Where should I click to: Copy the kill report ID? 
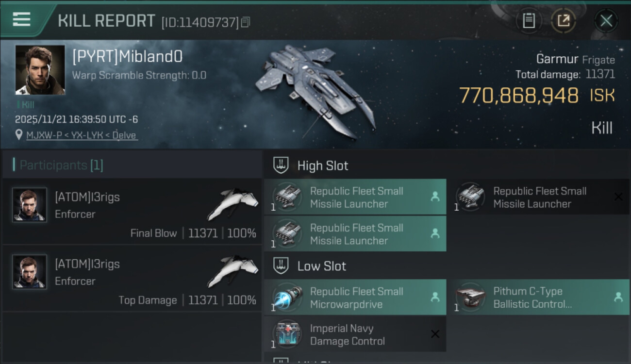(x=246, y=22)
